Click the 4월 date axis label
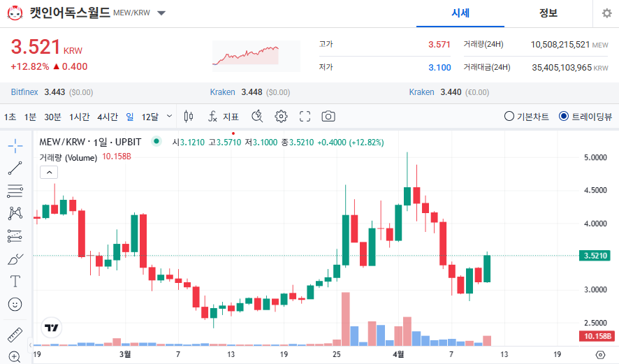Screen dimensions: 619x364 tap(398, 354)
